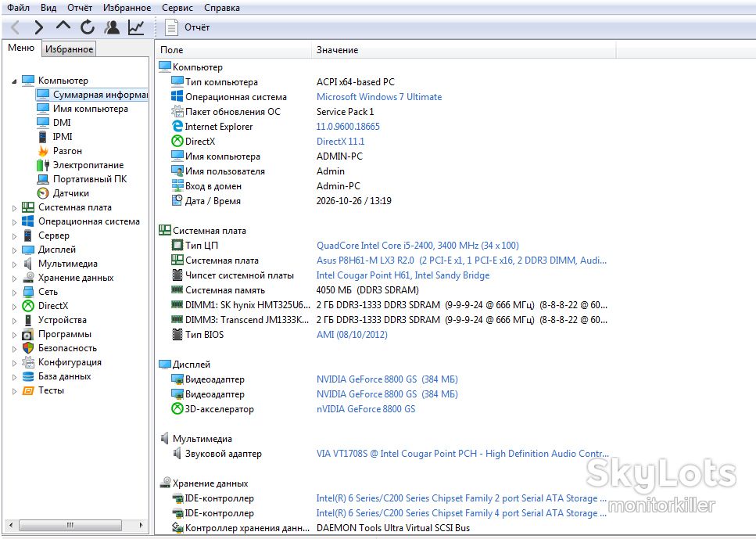Select Электропитание power management item
756x539 pixels.
(88, 165)
